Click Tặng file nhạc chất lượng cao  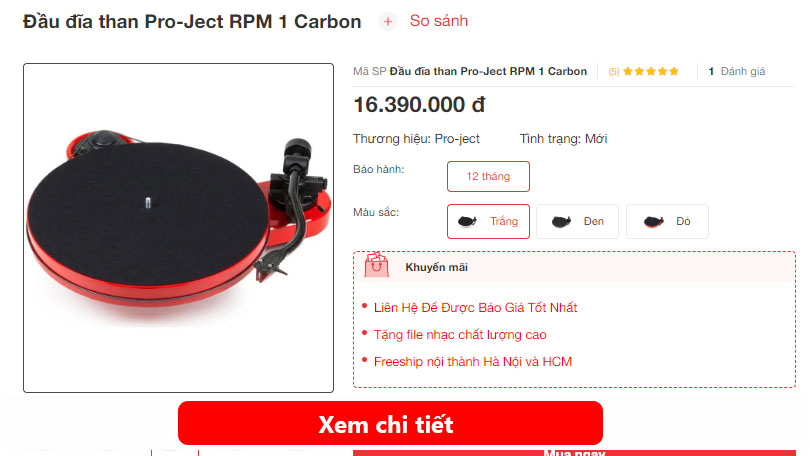tap(460, 335)
